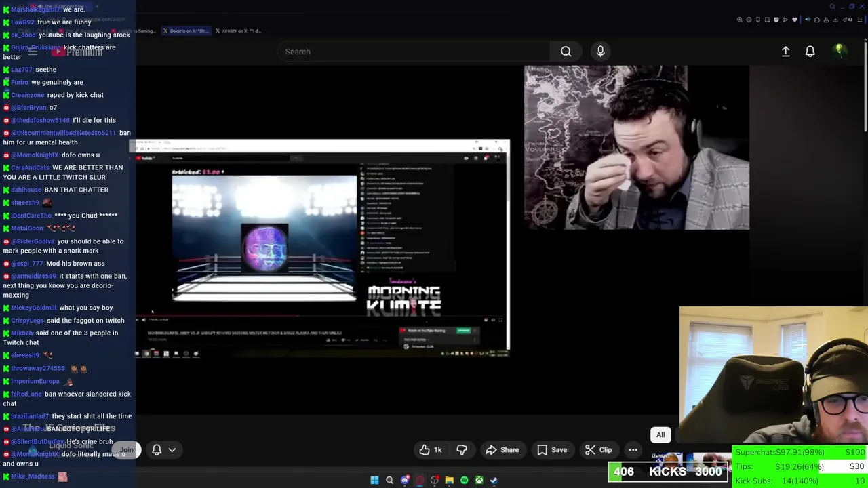Image resolution: width=868 pixels, height=488 pixels.
Task: Click chat message 'ban whoever slandered kick chat'
Action: [67, 399]
